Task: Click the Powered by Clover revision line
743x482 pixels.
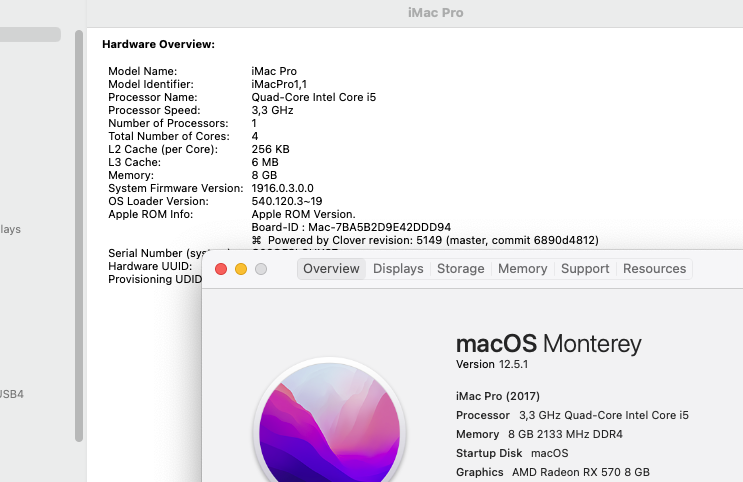Action: (425, 240)
